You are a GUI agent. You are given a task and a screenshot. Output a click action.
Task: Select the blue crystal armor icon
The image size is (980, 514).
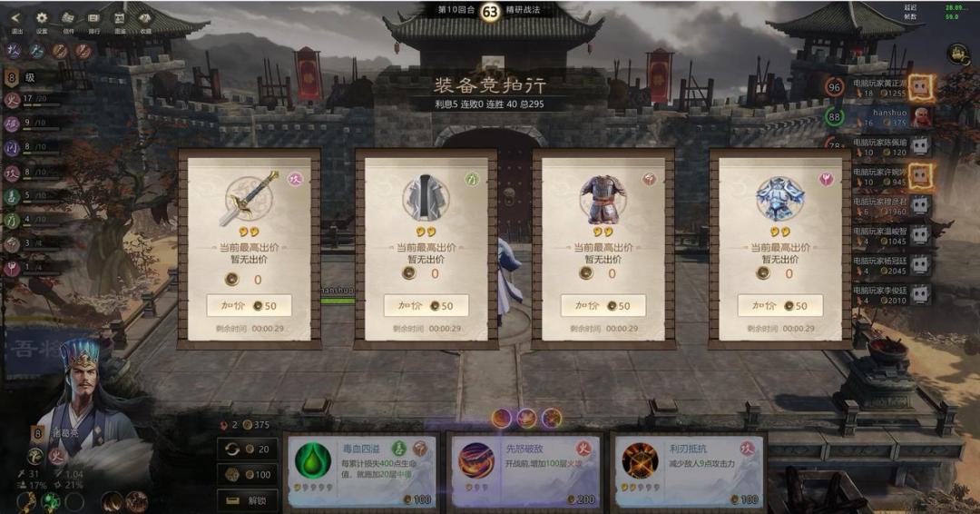click(779, 199)
